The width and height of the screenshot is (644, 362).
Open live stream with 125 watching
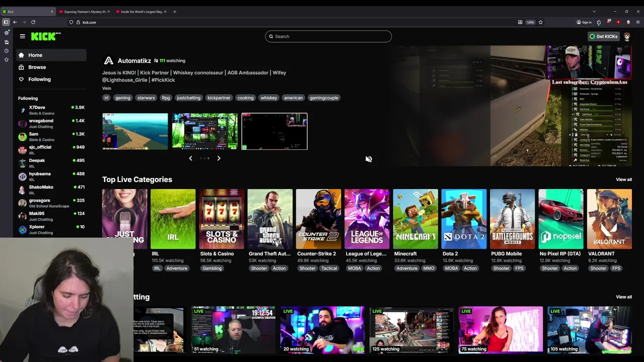pyautogui.click(x=412, y=329)
